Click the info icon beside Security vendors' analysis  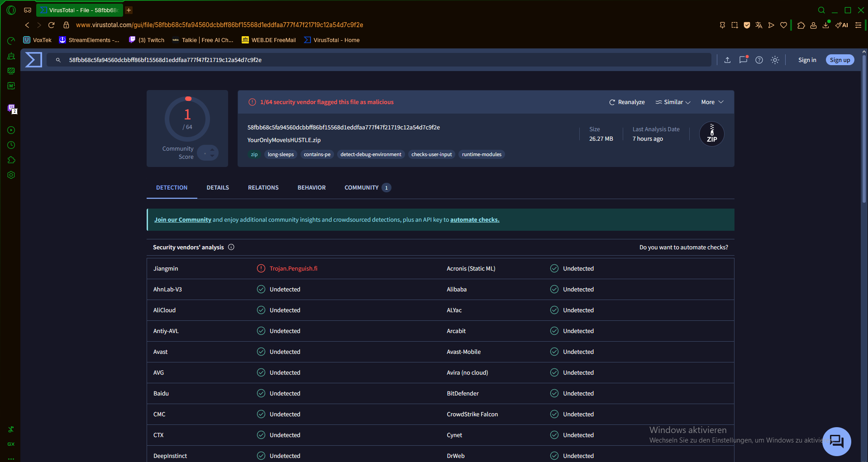coord(231,247)
